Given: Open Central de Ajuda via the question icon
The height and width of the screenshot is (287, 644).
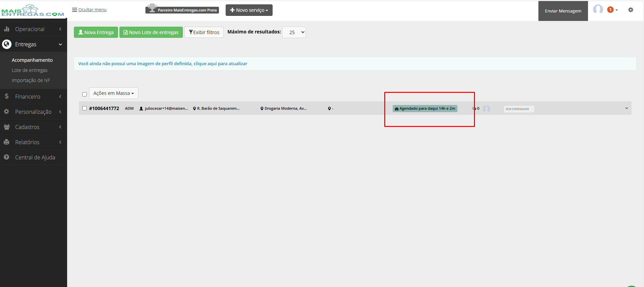Looking at the screenshot, I should click(6, 157).
